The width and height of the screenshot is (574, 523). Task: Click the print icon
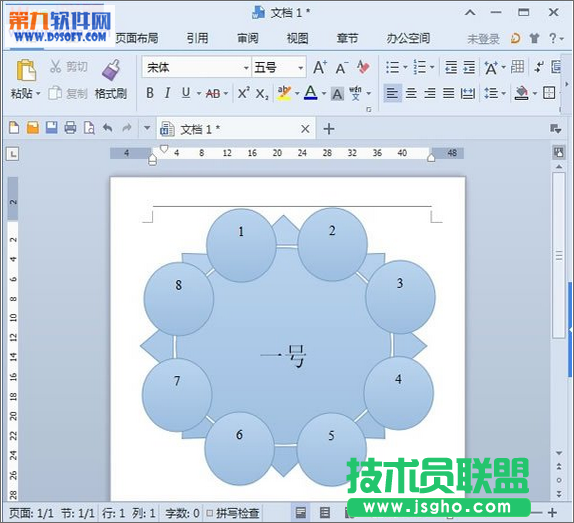tap(70, 128)
